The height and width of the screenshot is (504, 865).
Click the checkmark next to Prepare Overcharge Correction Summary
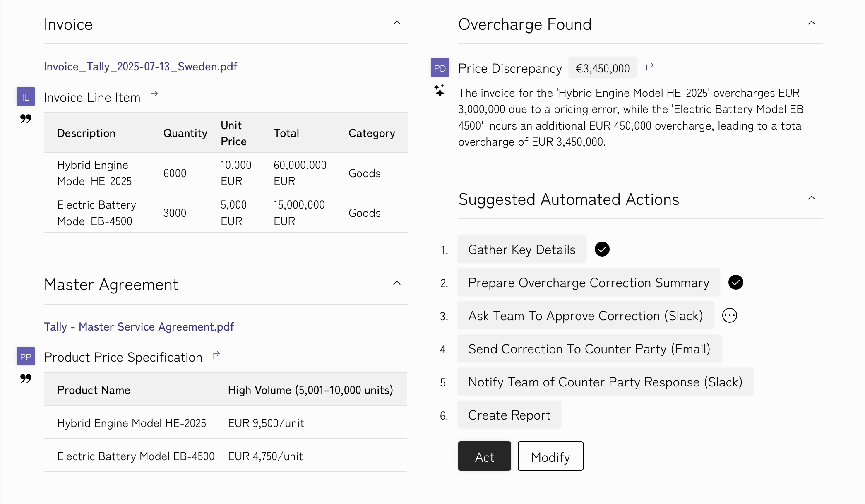tap(735, 282)
